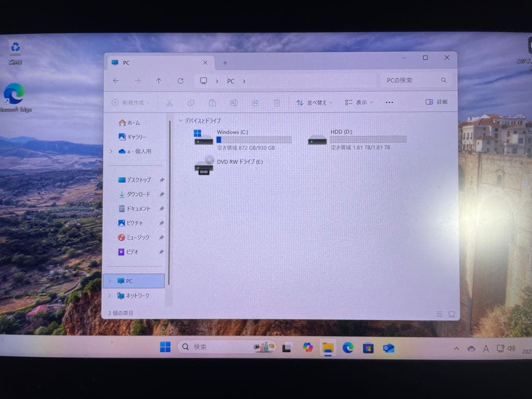
Task: Open Copilot from the taskbar
Action: pyautogui.click(x=308, y=348)
